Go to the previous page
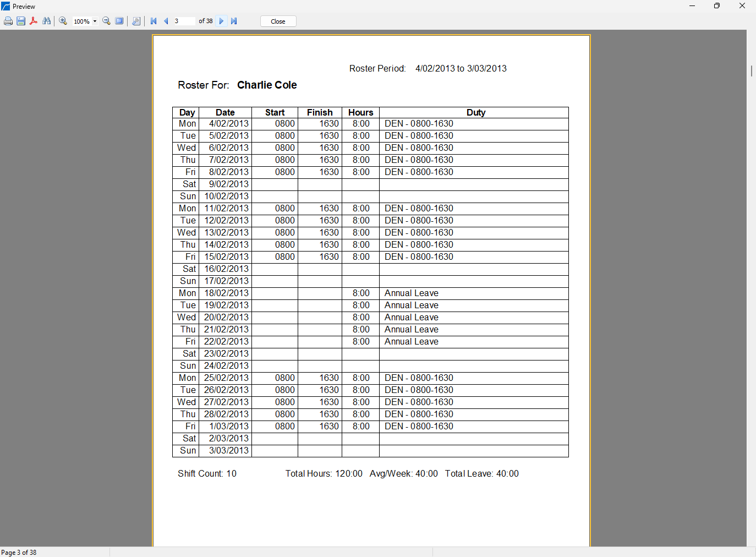Screen dimensions: 756x557 166,21
